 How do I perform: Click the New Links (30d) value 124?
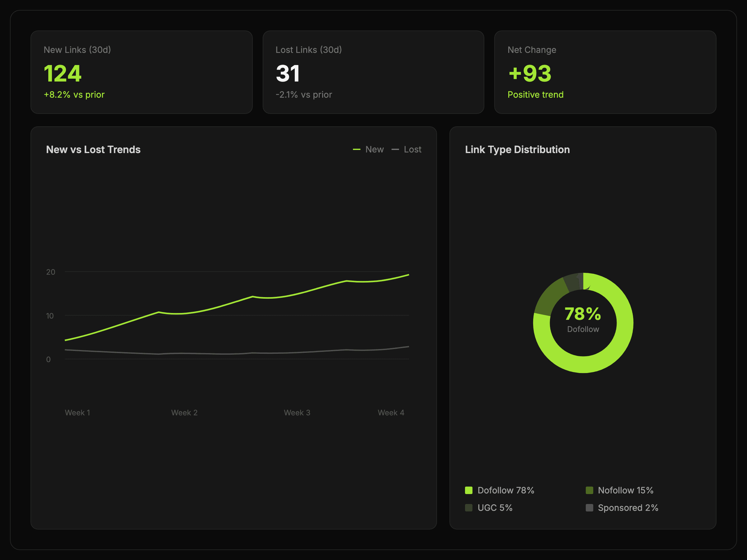click(x=63, y=73)
